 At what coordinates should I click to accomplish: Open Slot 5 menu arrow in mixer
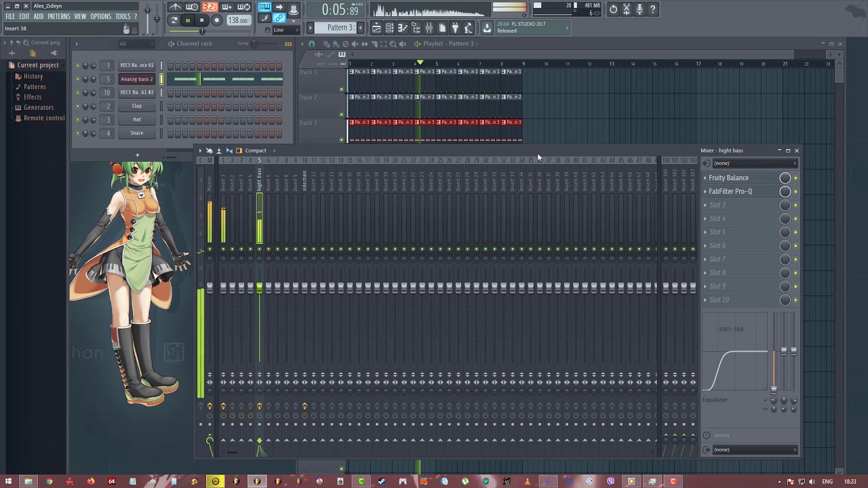(x=705, y=232)
